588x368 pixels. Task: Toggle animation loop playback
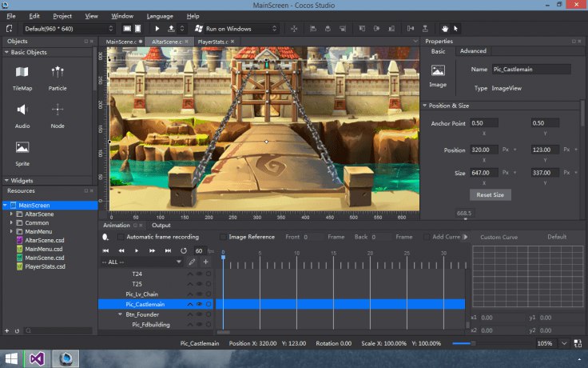point(184,250)
